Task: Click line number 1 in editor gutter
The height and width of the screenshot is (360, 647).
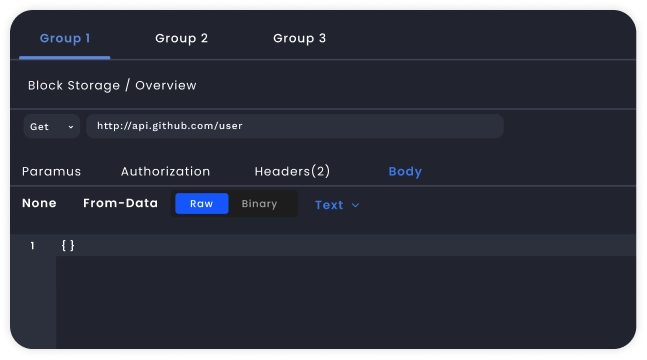Action: click(32, 246)
